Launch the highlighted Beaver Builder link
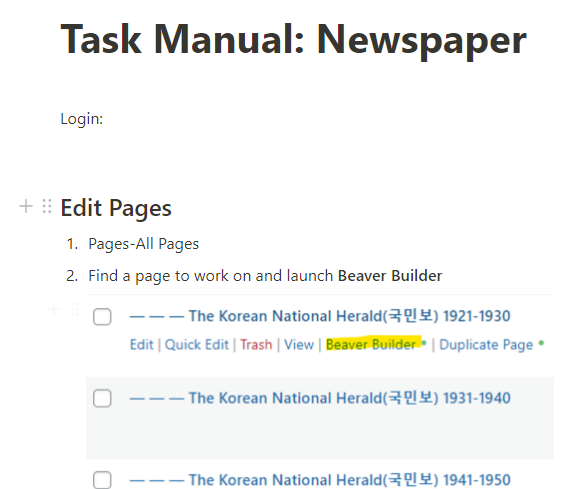This screenshot has height=489, width=578. point(371,344)
